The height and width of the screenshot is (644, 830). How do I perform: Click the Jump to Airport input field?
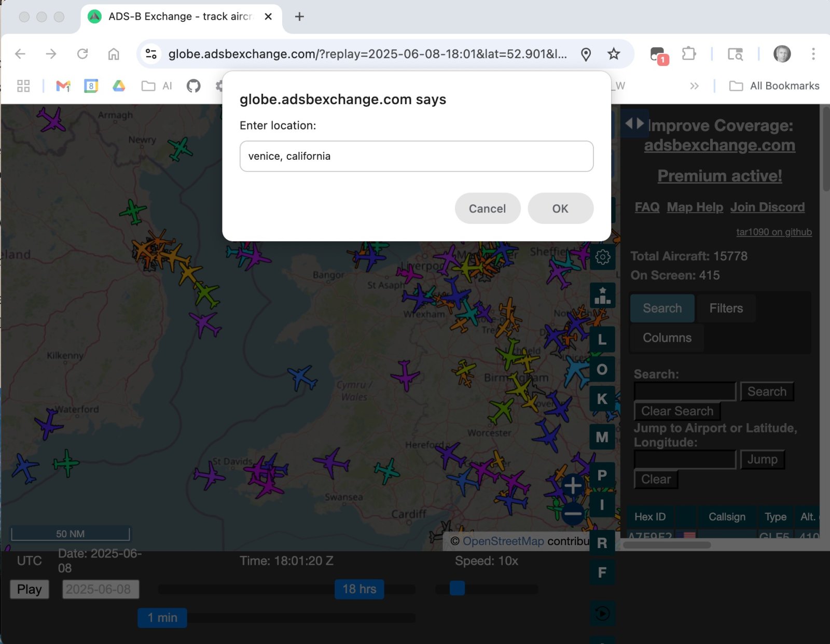685,459
